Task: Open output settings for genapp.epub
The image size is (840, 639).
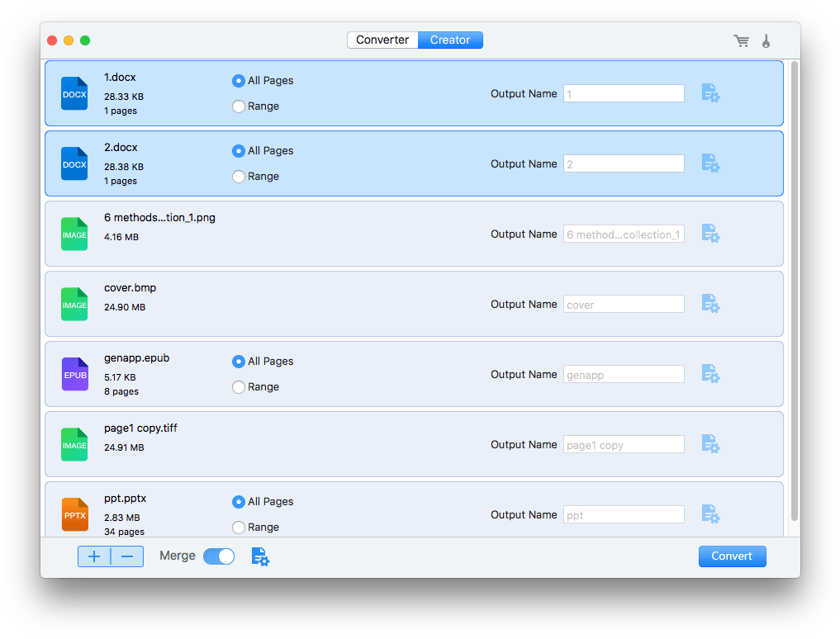Action: 710,374
